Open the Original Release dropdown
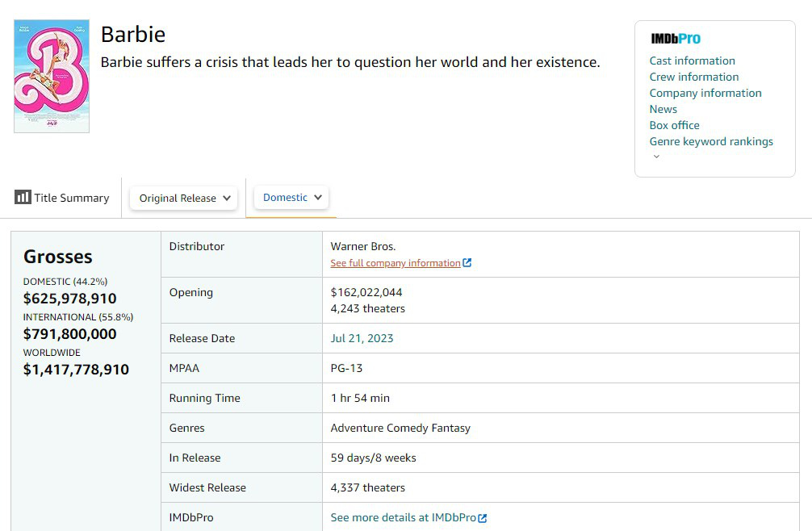This screenshot has height=531, width=812. click(184, 199)
